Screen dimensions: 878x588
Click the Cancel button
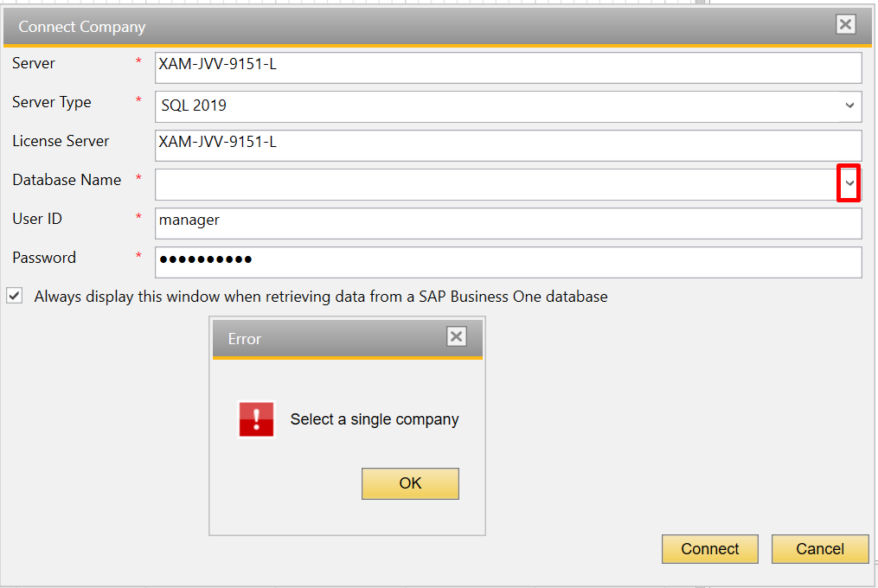point(819,549)
